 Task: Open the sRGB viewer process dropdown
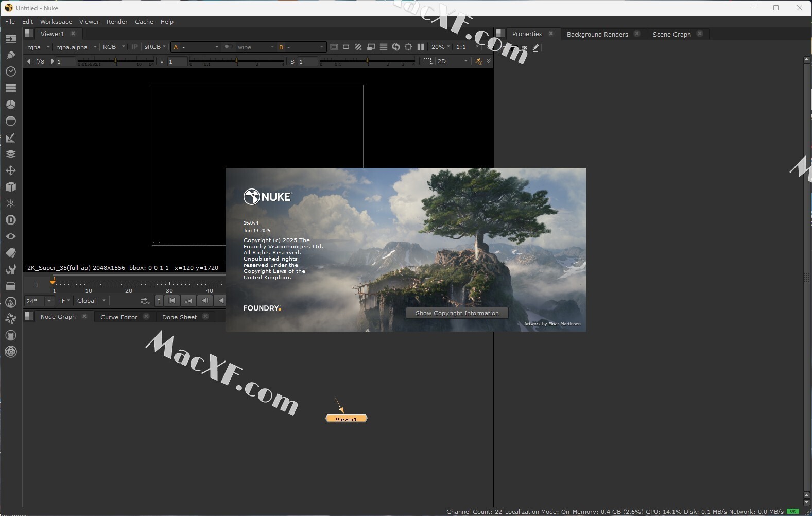pos(155,47)
